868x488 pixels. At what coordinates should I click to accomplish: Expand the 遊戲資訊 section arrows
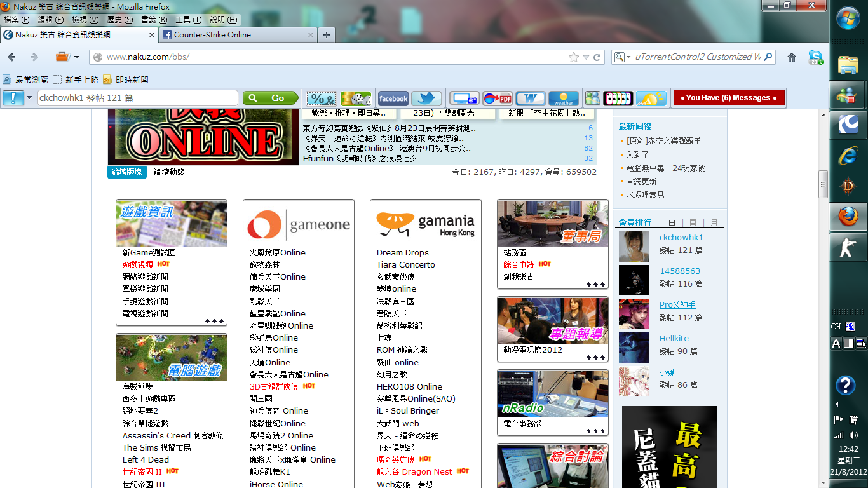coord(214,321)
